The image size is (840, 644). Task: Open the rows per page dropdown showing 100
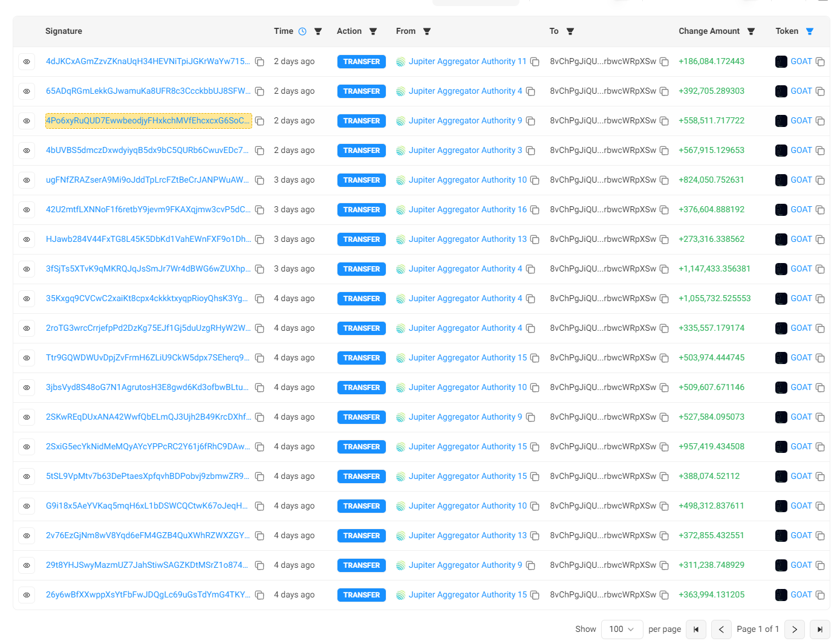coord(622,629)
